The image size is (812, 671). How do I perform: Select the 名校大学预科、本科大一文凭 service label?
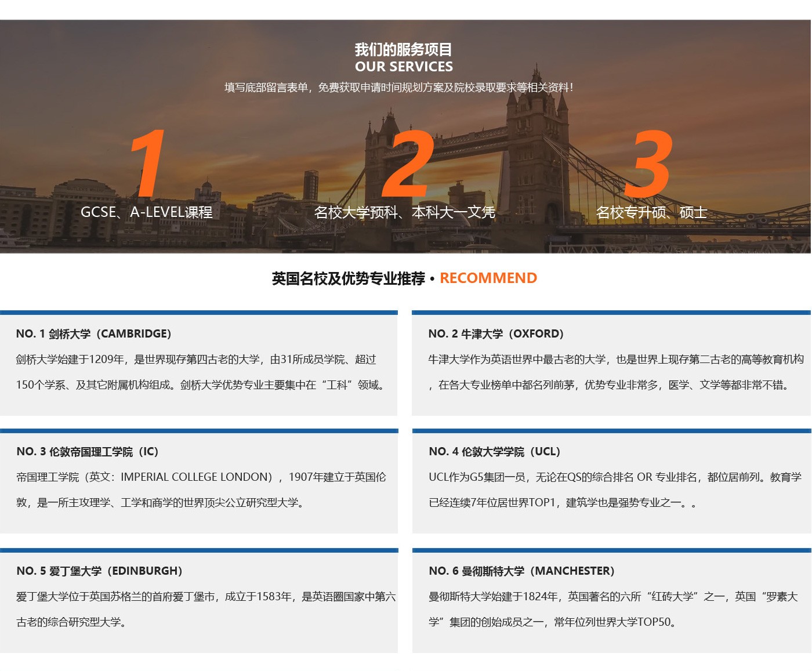tap(404, 212)
